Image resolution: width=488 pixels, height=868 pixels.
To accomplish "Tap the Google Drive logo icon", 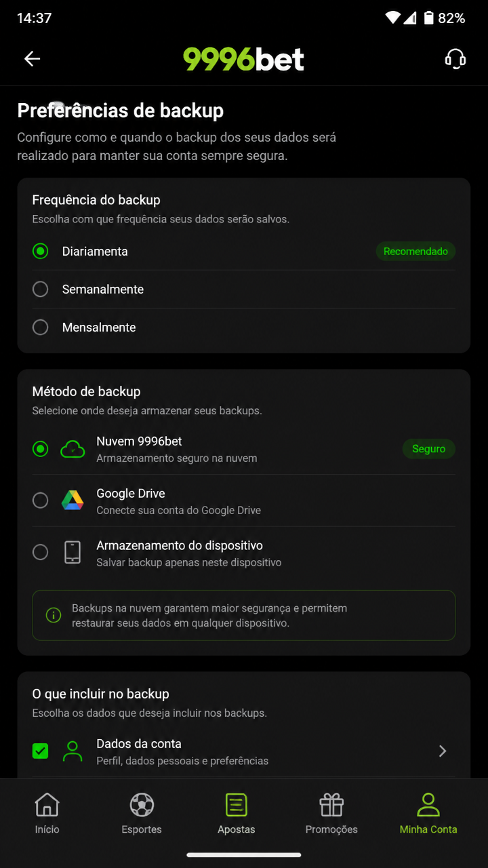I will click(x=73, y=500).
